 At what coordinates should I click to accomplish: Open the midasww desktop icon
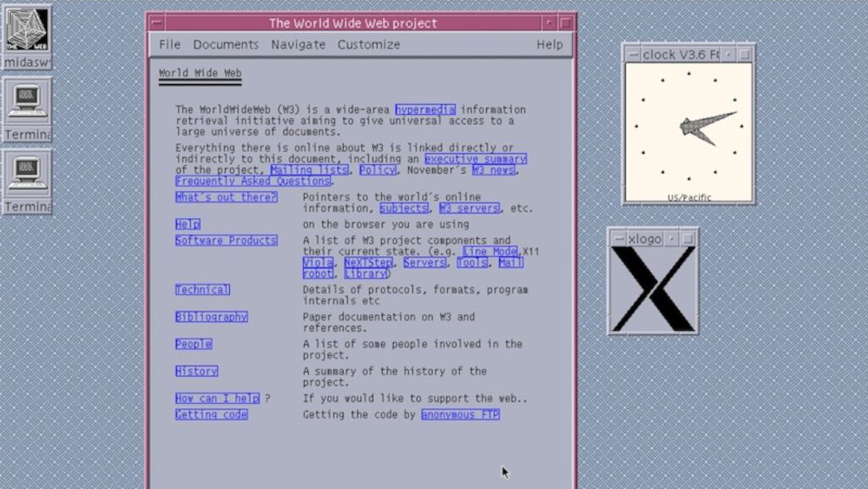[27, 37]
